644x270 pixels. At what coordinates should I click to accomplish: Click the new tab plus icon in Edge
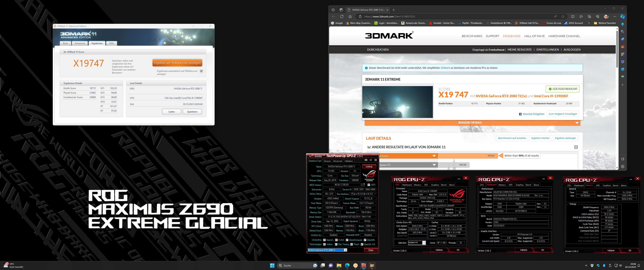pyautogui.click(x=394, y=10)
